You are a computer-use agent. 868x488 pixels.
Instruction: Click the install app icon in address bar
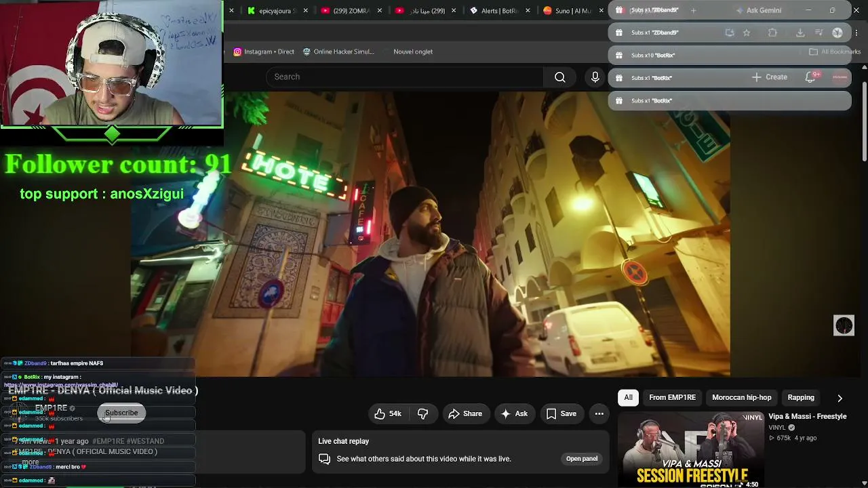pos(730,33)
